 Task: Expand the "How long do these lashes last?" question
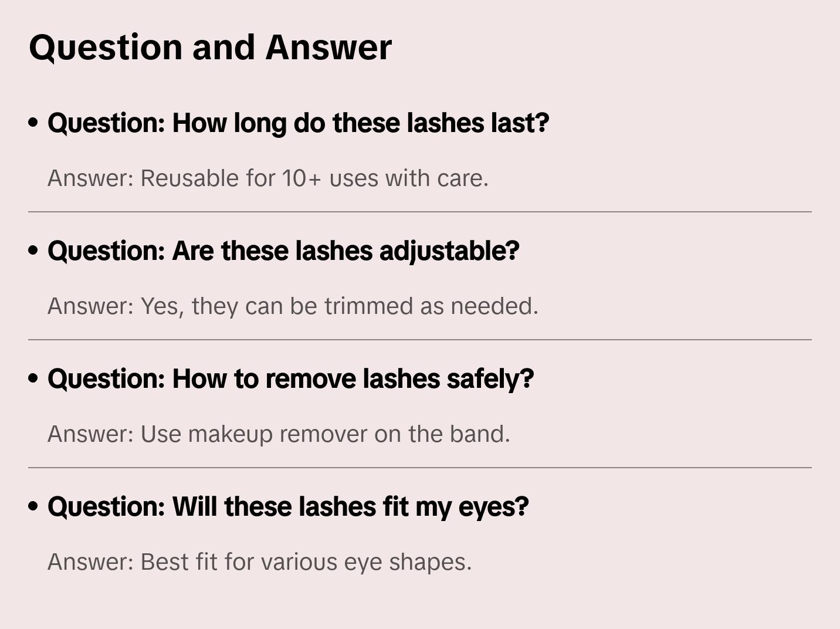(x=298, y=123)
